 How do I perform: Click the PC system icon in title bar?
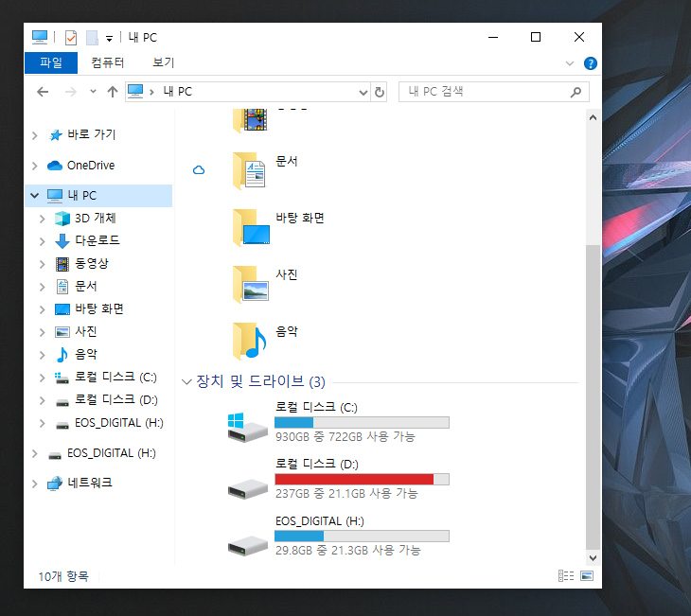40,38
